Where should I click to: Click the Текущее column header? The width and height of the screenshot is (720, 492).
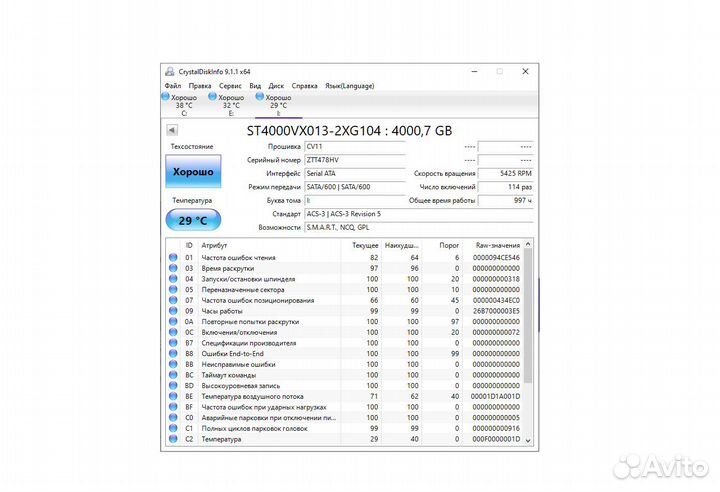tap(361, 245)
